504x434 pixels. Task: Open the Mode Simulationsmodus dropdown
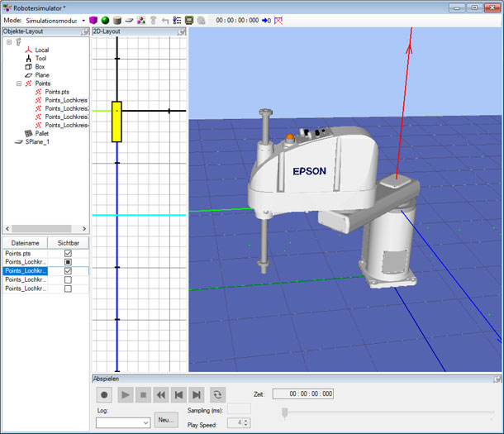pos(83,19)
